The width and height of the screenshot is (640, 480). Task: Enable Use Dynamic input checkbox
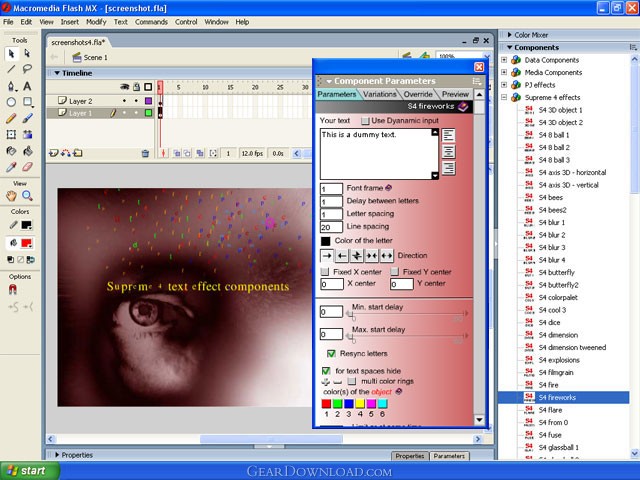click(x=365, y=121)
